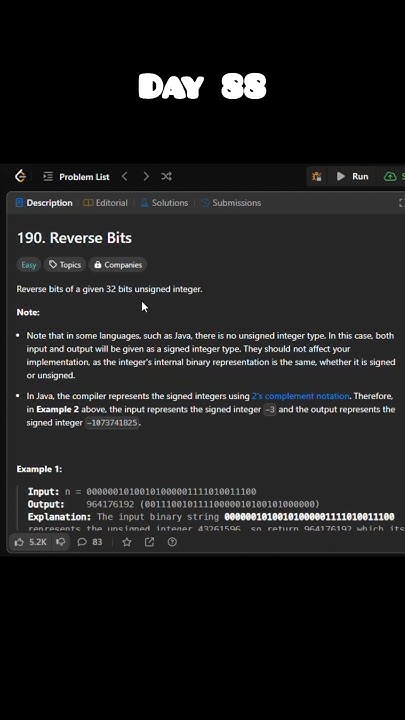Open the locked Companies tag

click(118, 264)
